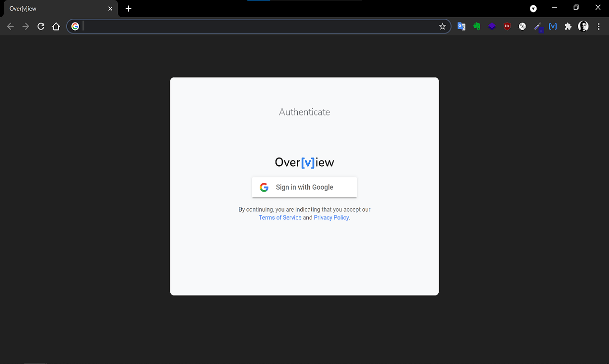Open the Privacy Policy link
The width and height of the screenshot is (609, 364).
[331, 217]
